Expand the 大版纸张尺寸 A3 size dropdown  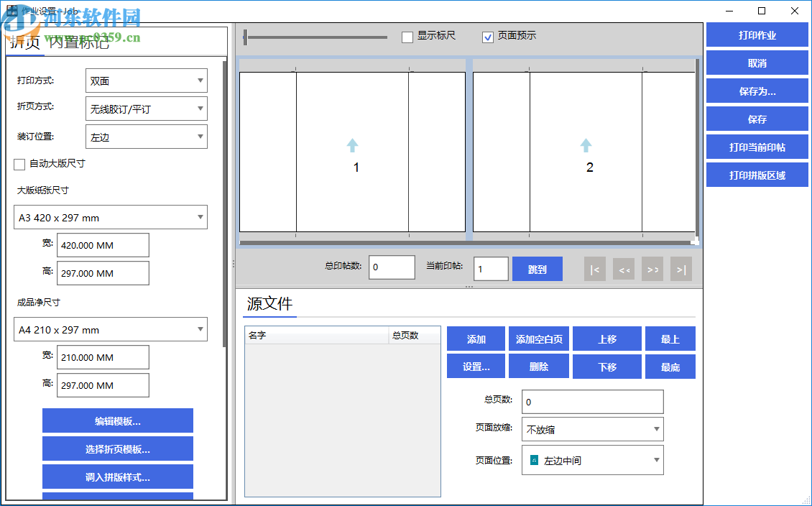coord(110,217)
